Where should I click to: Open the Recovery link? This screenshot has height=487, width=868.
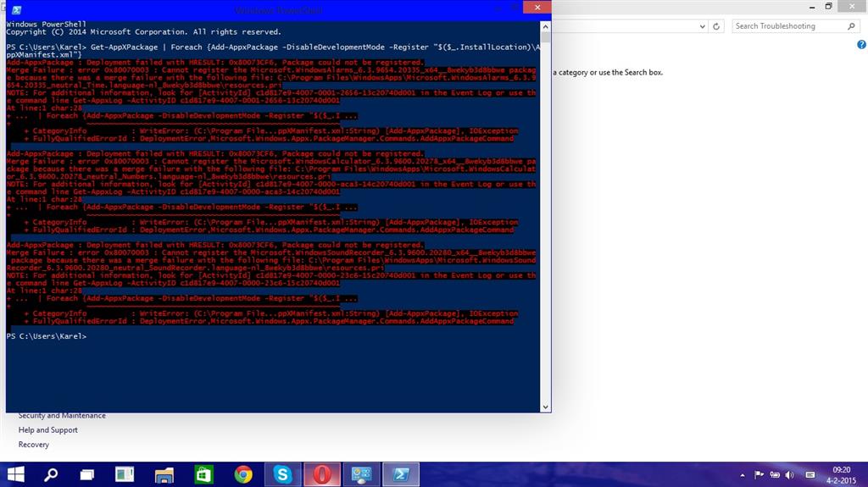point(34,445)
